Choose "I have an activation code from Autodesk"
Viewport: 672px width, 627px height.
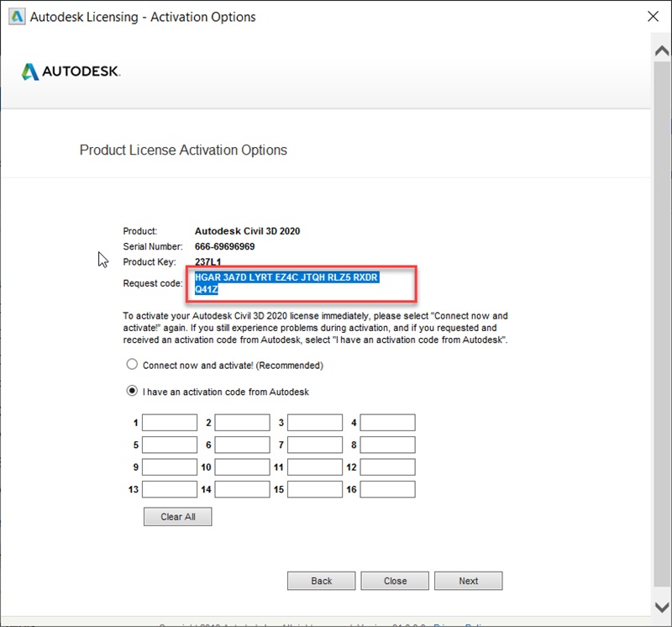pyautogui.click(x=131, y=392)
